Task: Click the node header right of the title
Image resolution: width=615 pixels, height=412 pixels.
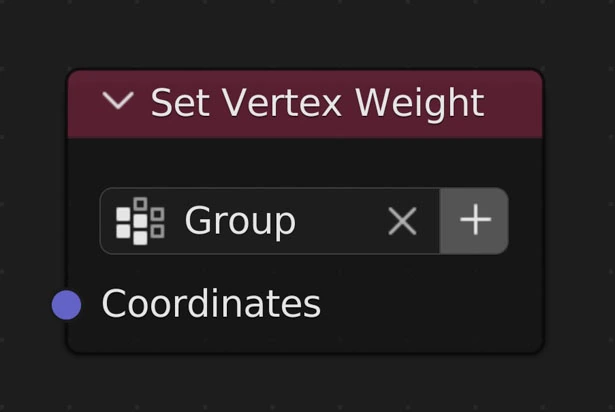Action: 515,103
